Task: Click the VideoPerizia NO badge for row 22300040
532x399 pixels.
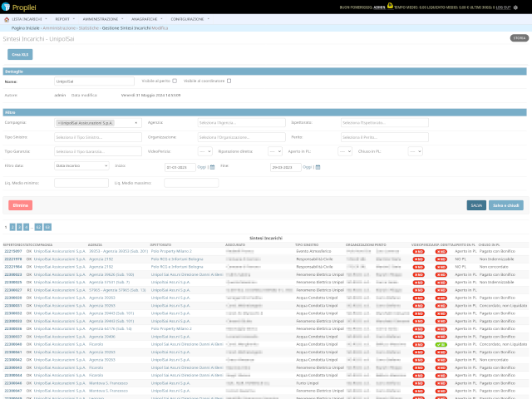Action: click(418, 344)
